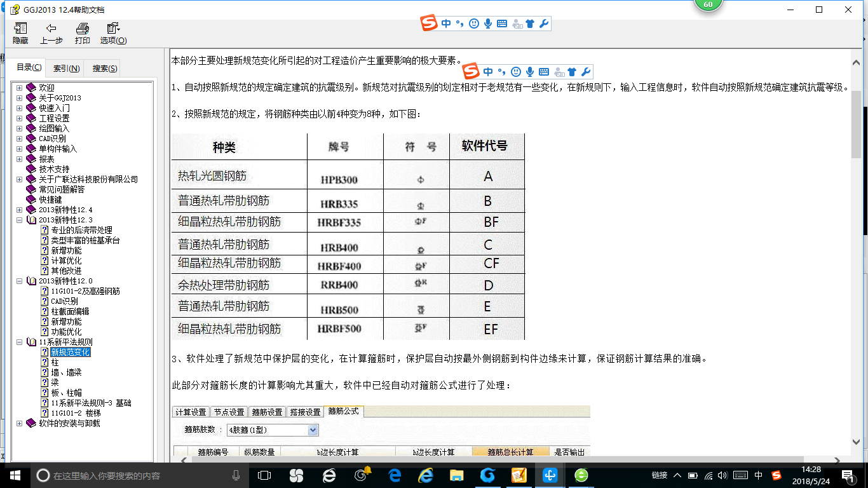This screenshot has height=488, width=868.
Task: Collapse the 2013新特性12.3 node
Action: [x=20, y=220]
